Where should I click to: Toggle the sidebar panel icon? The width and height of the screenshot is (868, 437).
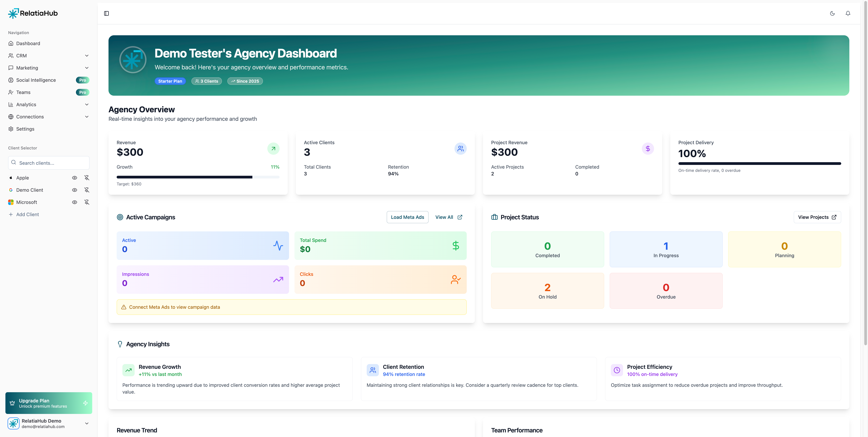pos(106,14)
